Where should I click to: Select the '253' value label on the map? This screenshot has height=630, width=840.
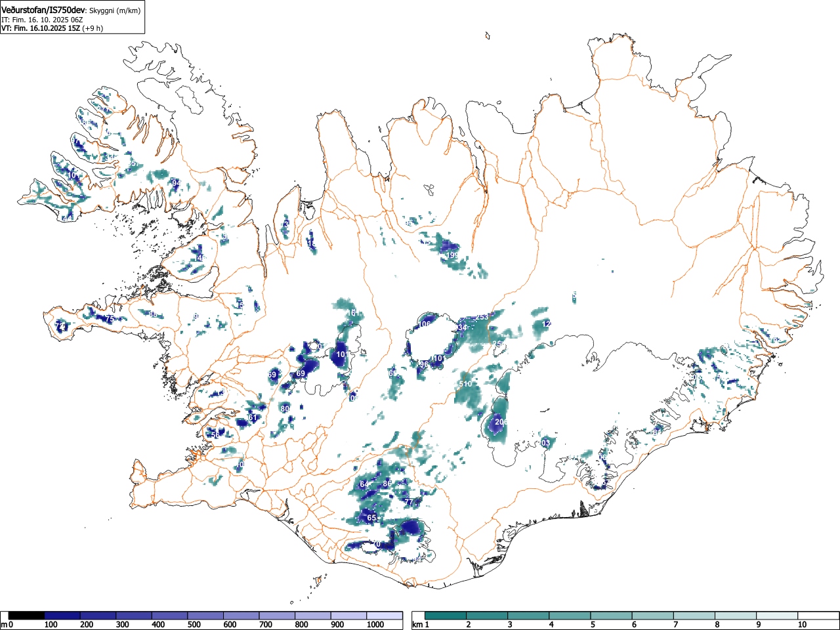click(482, 317)
